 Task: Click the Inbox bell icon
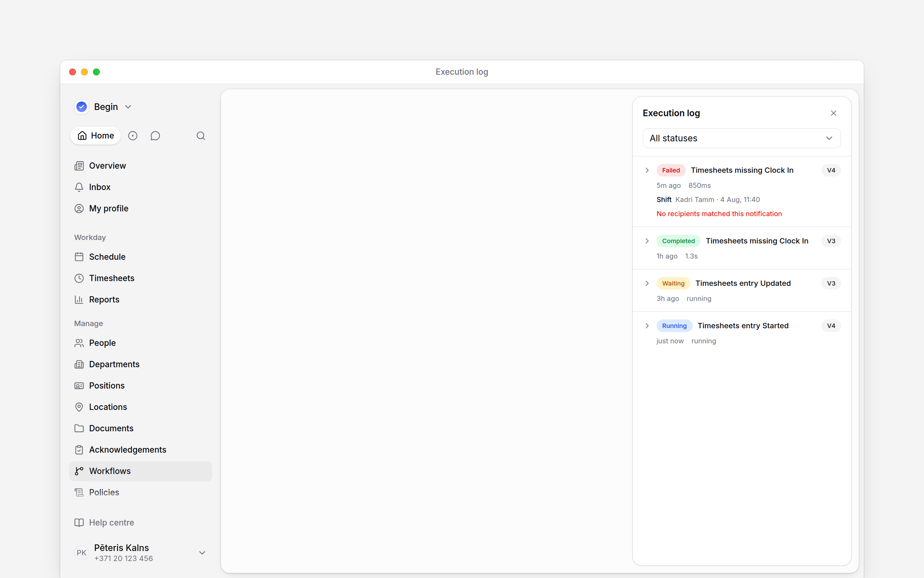(79, 187)
